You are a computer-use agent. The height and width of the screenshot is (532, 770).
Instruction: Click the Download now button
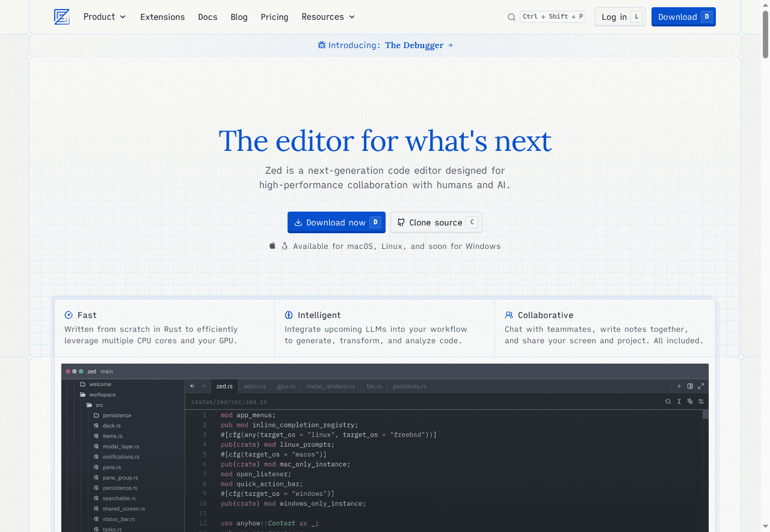point(336,222)
